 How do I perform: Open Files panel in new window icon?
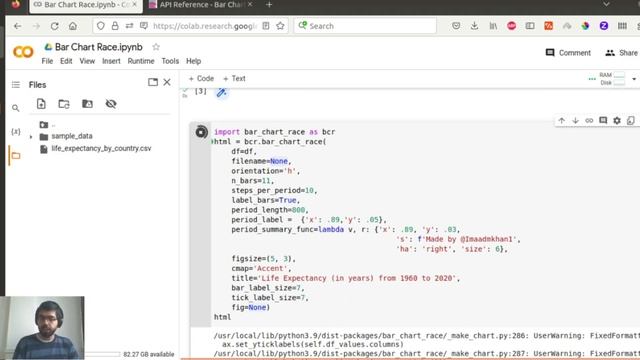[153, 82]
